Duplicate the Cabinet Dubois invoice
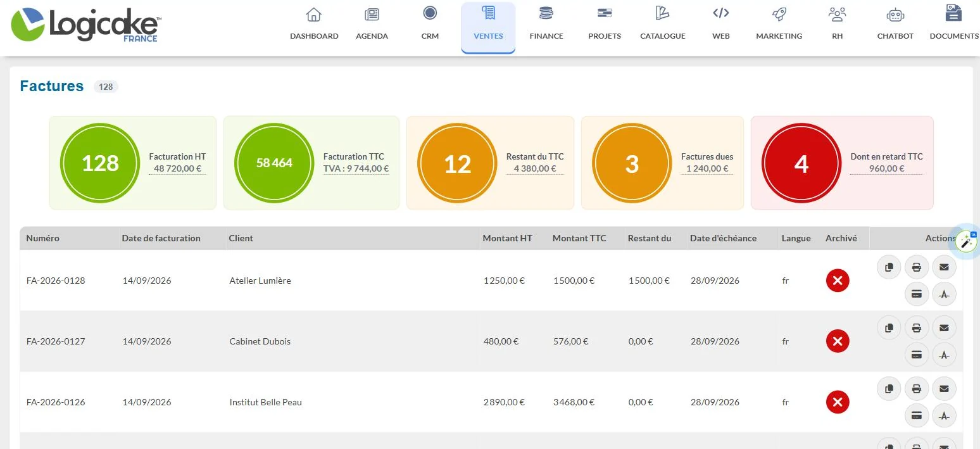The height and width of the screenshot is (449, 980). click(x=889, y=328)
